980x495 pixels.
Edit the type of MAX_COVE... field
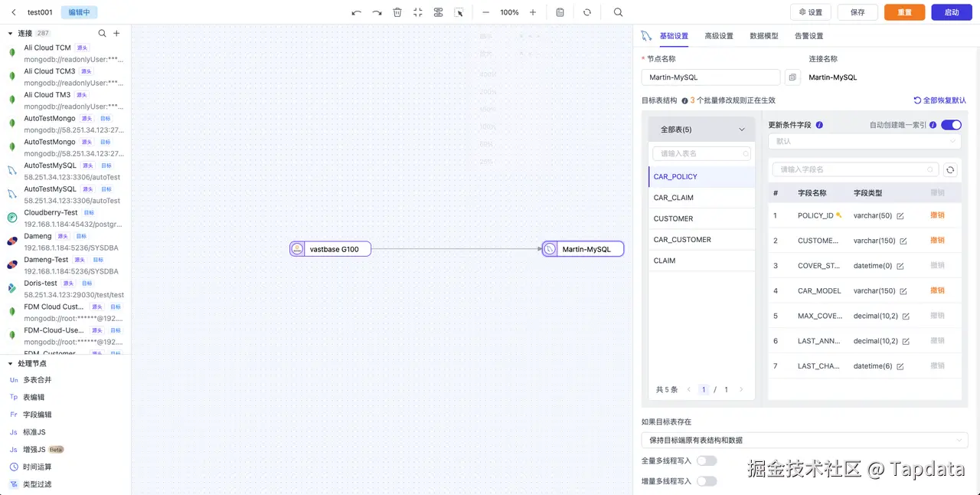pos(906,316)
